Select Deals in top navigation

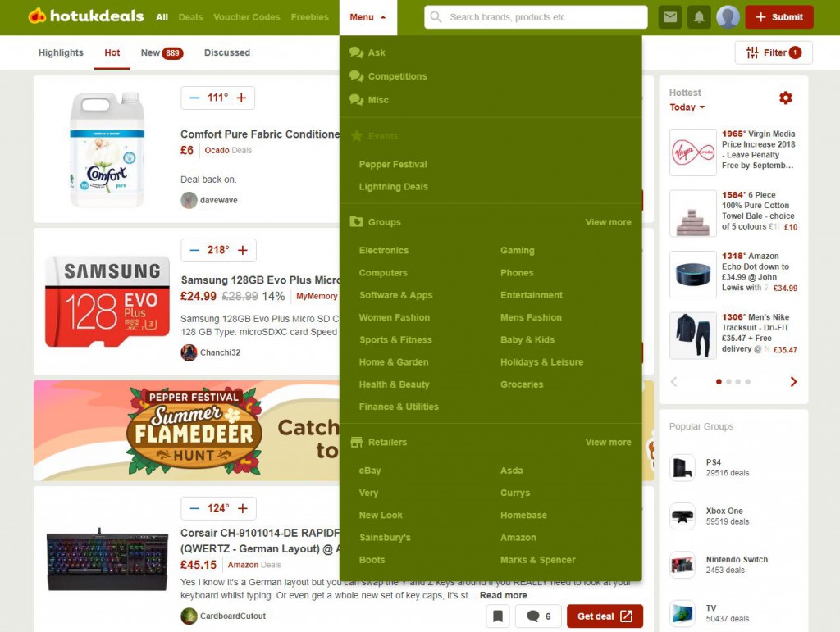[x=190, y=17]
